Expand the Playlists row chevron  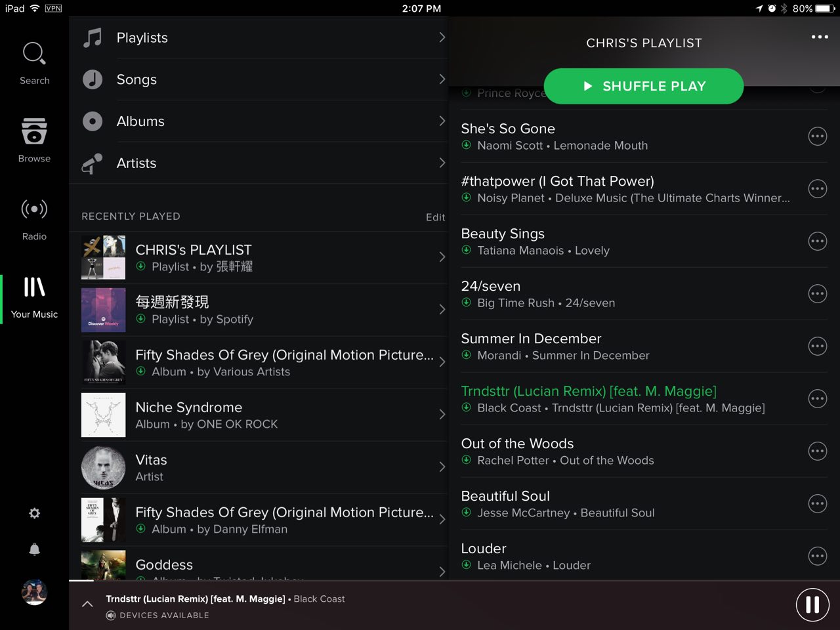pyautogui.click(x=442, y=37)
